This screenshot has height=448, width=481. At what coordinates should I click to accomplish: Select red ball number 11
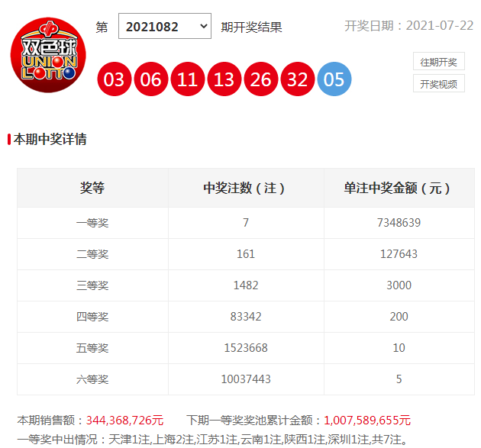pos(188,80)
